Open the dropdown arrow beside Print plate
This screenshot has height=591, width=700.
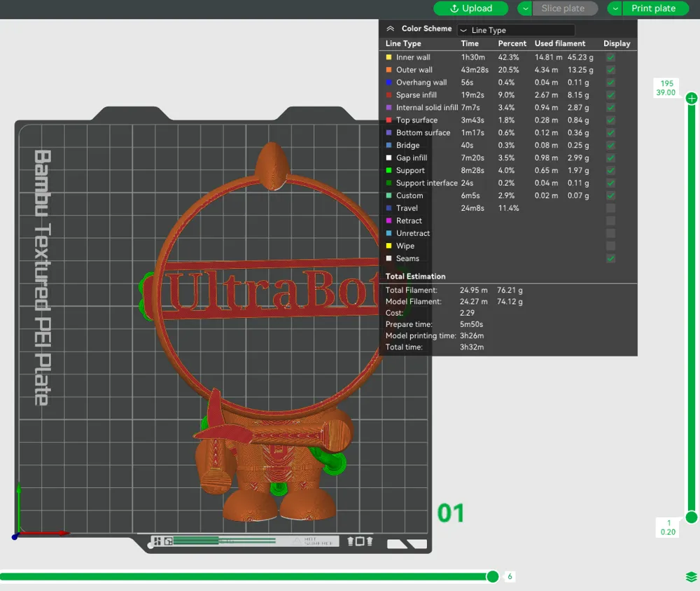(615, 8)
